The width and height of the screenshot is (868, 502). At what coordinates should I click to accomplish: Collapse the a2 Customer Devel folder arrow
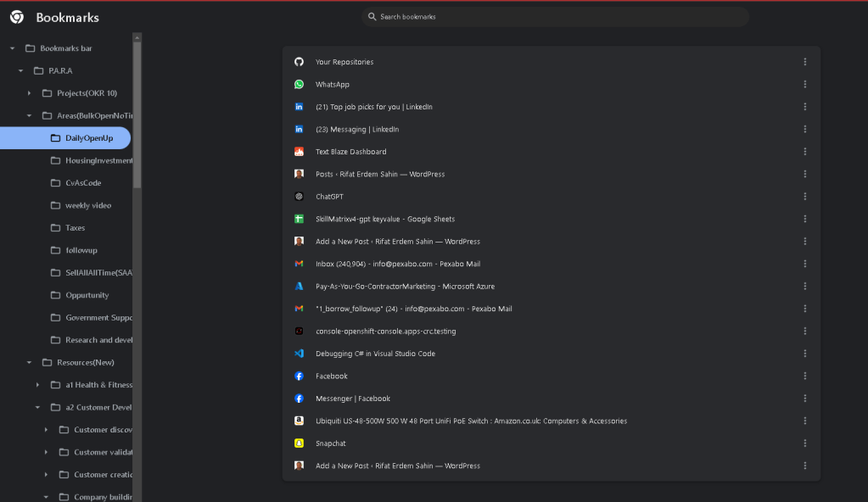[x=37, y=407]
